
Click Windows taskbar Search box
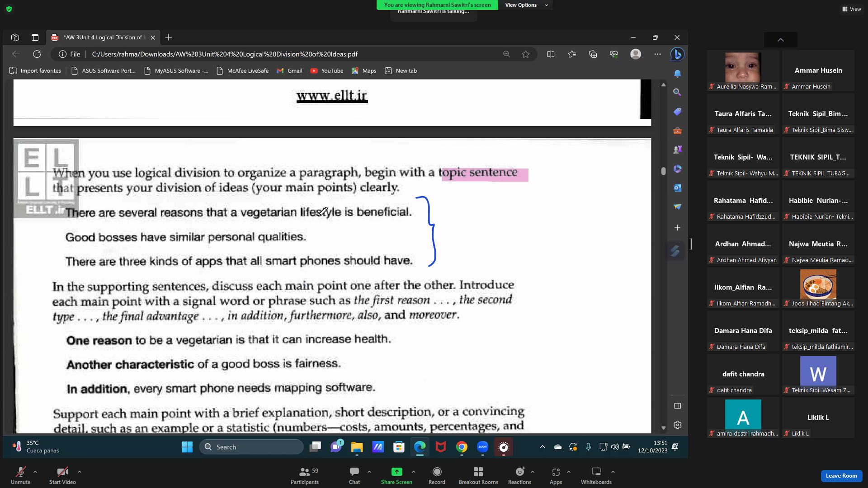pos(251,447)
